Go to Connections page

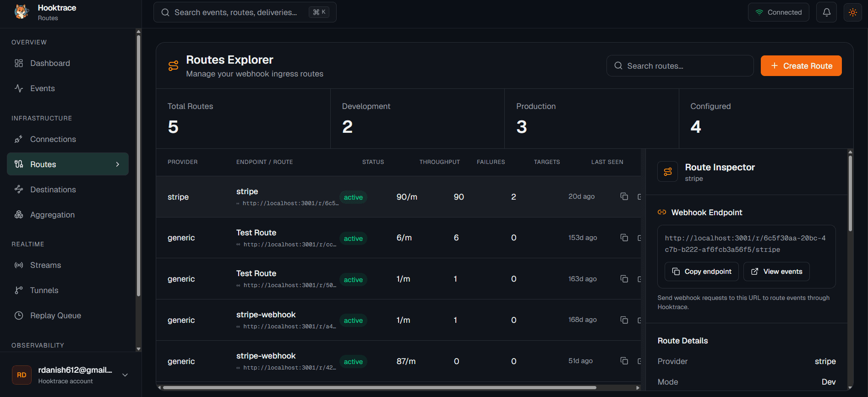coord(68,139)
